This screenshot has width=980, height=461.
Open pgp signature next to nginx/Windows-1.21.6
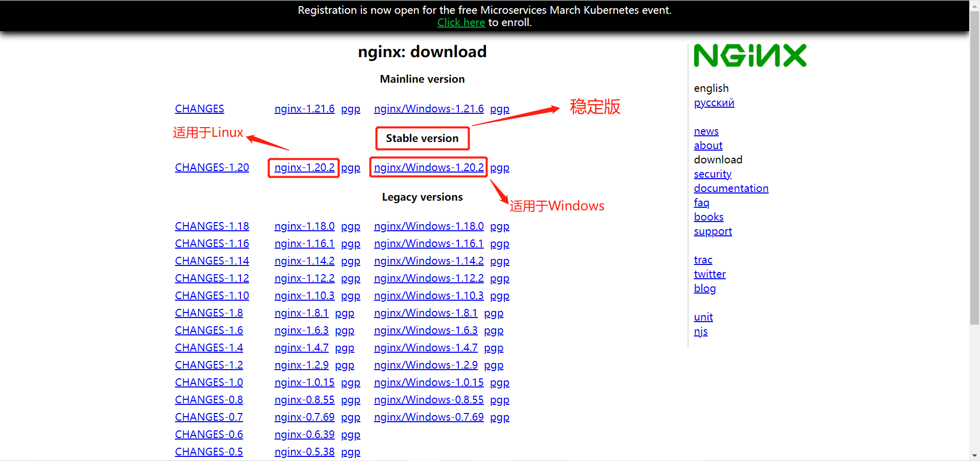click(500, 109)
